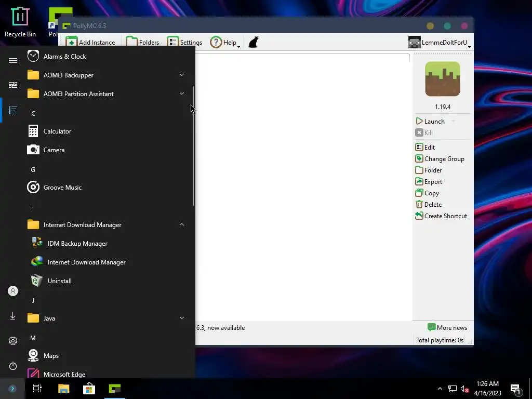Click the 'C' letter group header
The width and height of the screenshot is (532, 399).
coord(33,113)
